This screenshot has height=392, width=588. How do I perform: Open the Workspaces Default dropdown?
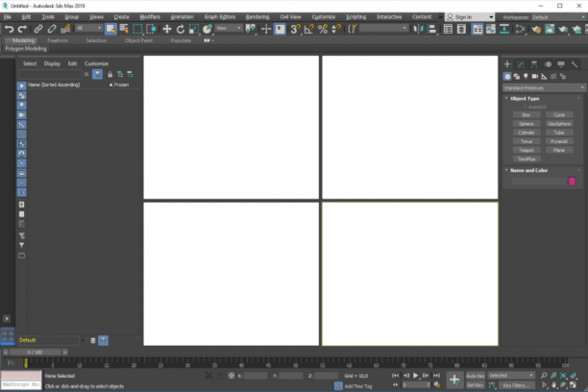pyautogui.click(x=558, y=17)
